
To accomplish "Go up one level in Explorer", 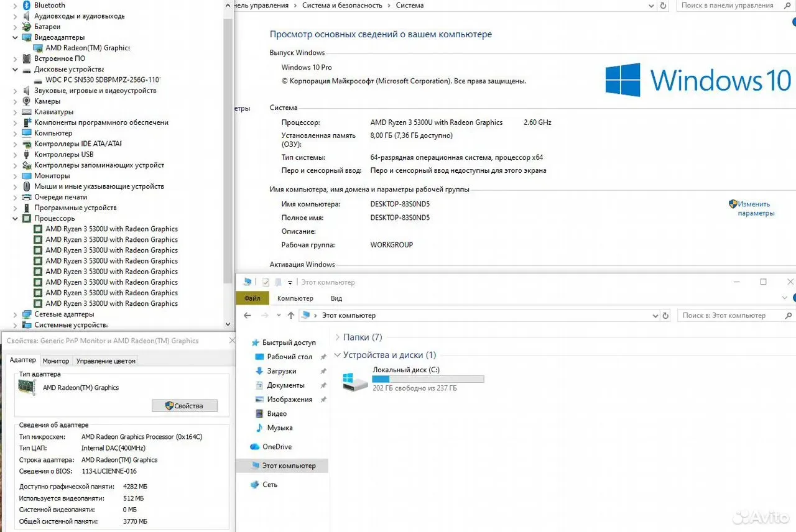I will 291,315.
